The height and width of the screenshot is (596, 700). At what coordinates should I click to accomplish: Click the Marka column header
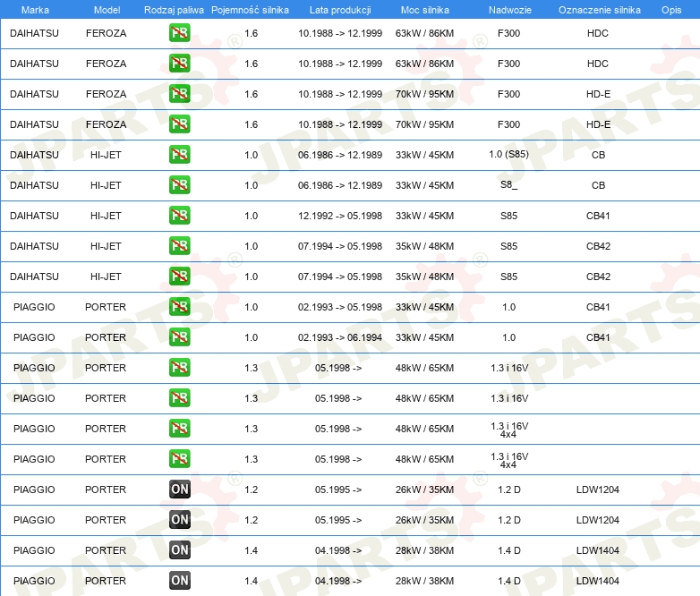[34, 9]
